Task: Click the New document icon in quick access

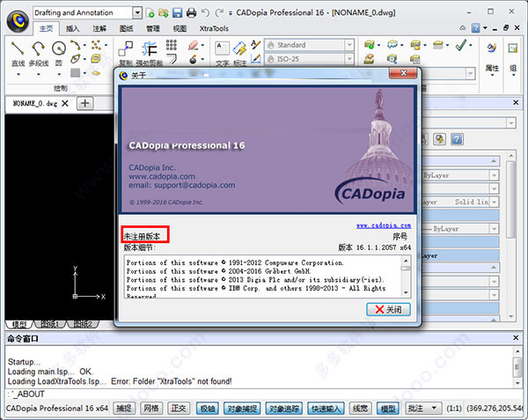Action: point(150,13)
